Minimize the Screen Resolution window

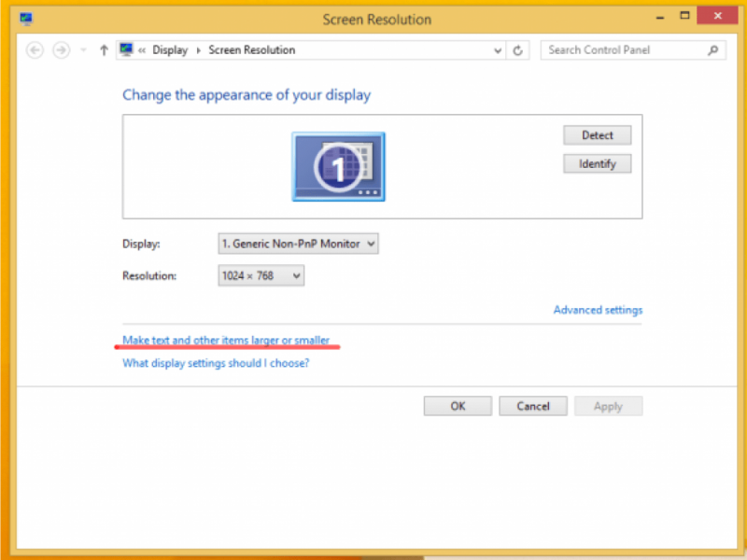point(660,17)
